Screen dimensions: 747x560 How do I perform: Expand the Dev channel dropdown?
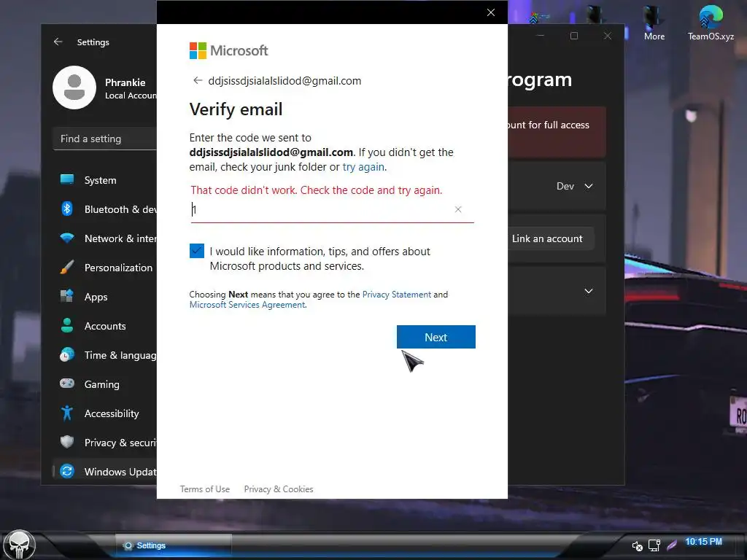(575, 186)
